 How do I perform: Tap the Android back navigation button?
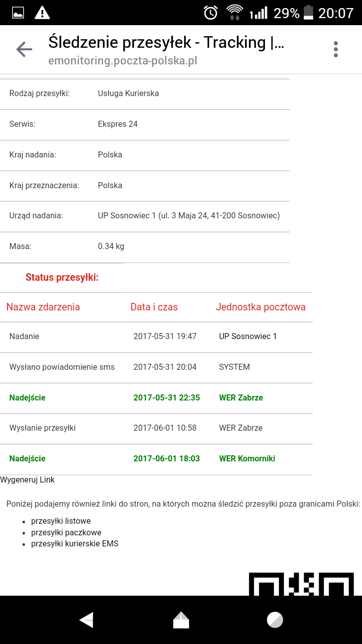86,620
